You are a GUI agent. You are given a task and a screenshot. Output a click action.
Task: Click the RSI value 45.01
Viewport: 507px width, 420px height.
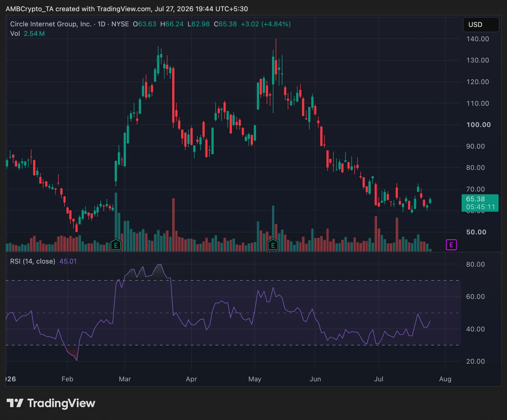tap(68, 261)
